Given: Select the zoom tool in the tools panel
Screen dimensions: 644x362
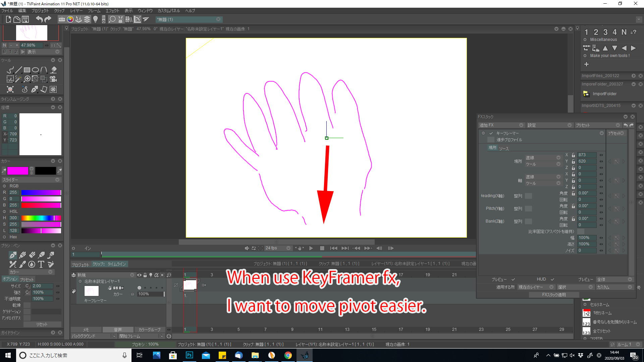Looking at the screenshot, I should click(27, 79).
